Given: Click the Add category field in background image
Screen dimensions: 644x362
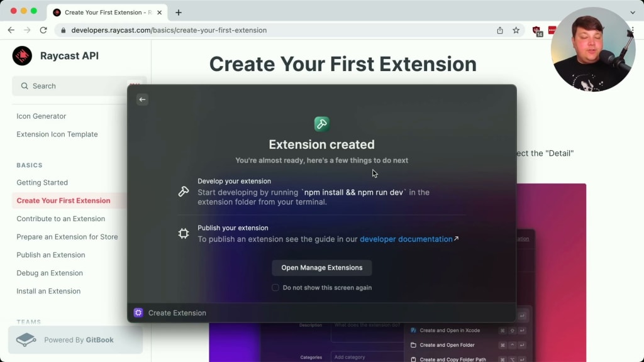Looking at the screenshot, I should 367,357.
